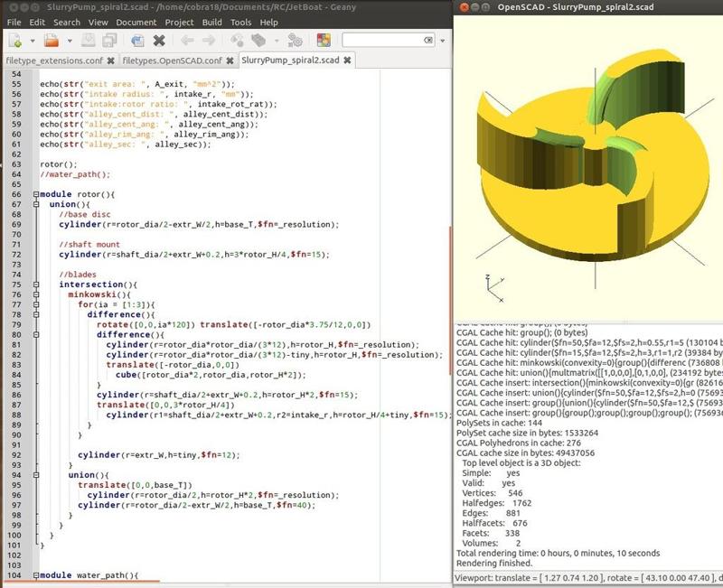Close the filetype_extensions.conf tab
The image size is (723, 588).
[x=111, y=61]
